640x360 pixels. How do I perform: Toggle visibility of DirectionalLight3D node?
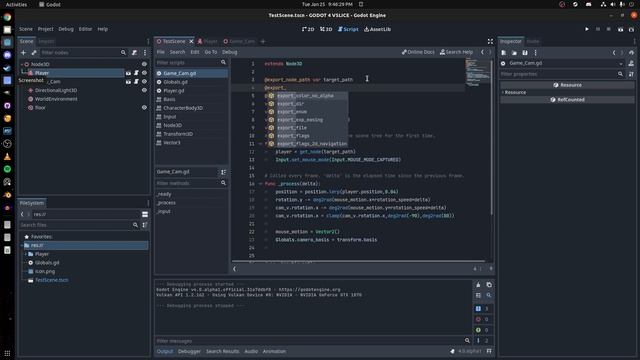coord(144,90)
